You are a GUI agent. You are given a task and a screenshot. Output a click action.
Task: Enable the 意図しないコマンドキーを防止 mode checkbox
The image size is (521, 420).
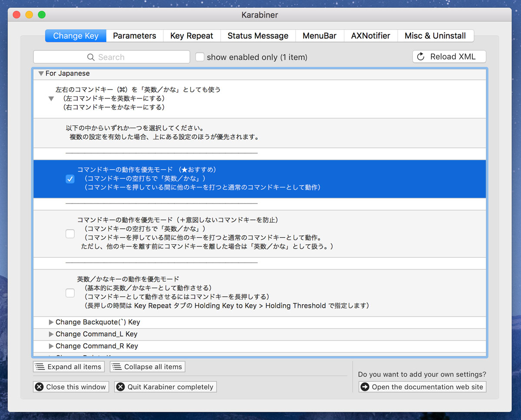pyautogui.click(x=70, y=234)
